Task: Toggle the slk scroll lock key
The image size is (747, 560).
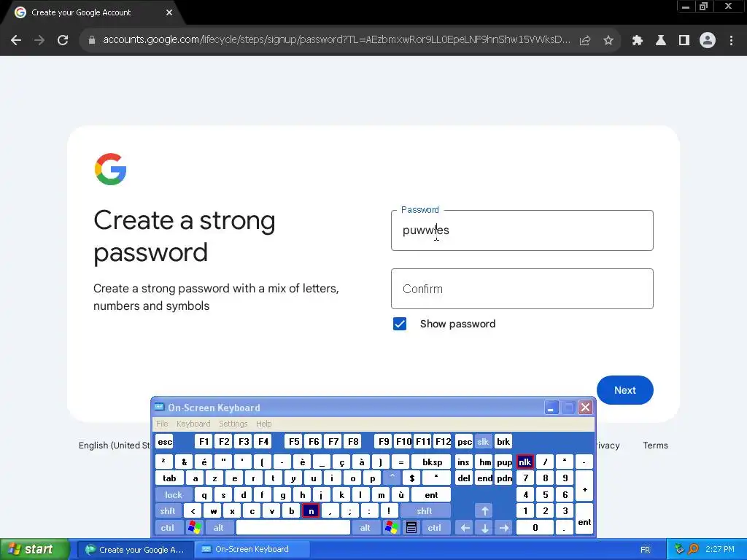Action: click(x=483, y=442)
